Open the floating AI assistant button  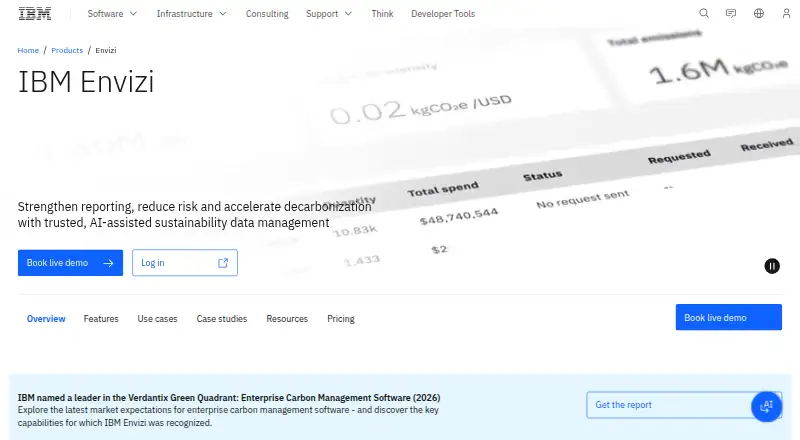click(x=766, y=406)
